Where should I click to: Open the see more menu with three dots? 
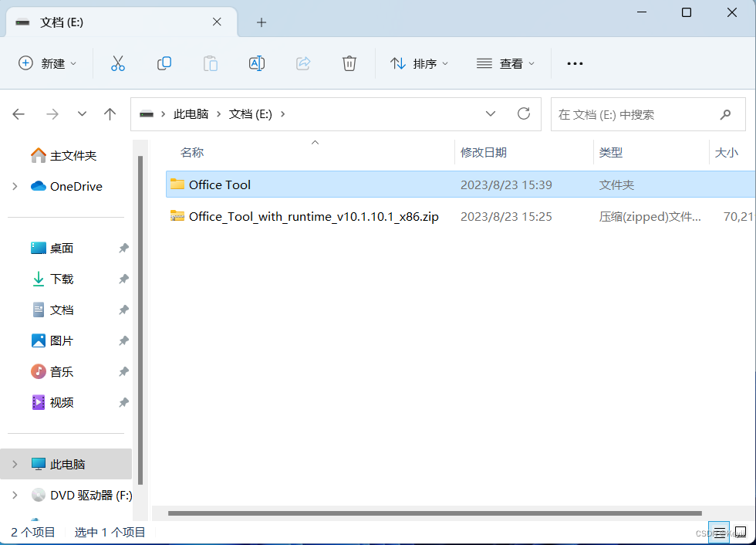point(575,63)
